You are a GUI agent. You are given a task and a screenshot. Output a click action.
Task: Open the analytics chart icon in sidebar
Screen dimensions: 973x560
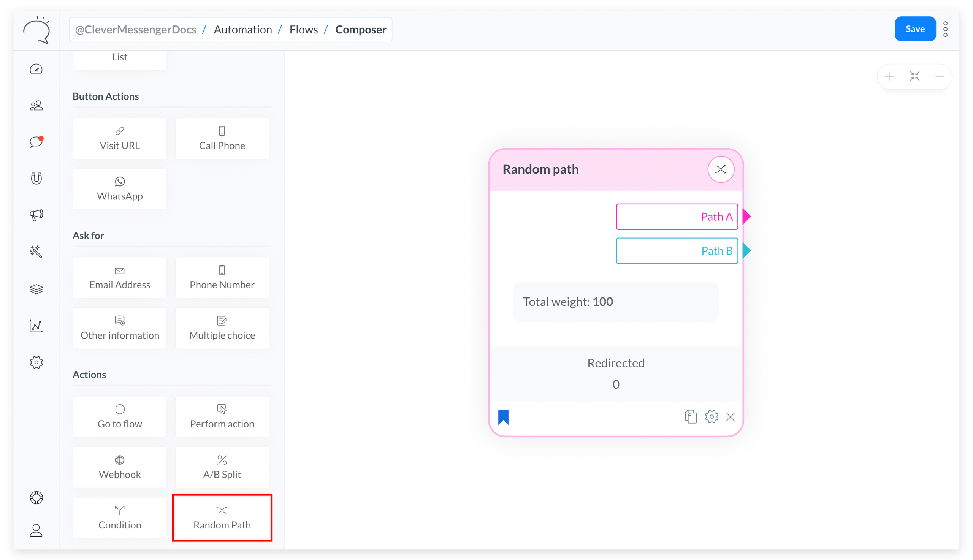(x=36, y=326)
